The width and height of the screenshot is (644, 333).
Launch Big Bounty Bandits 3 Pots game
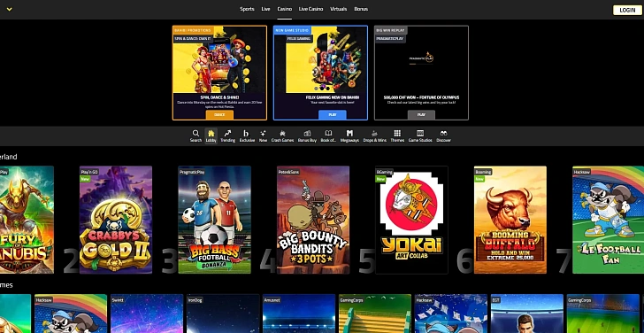tap(313, 220)
